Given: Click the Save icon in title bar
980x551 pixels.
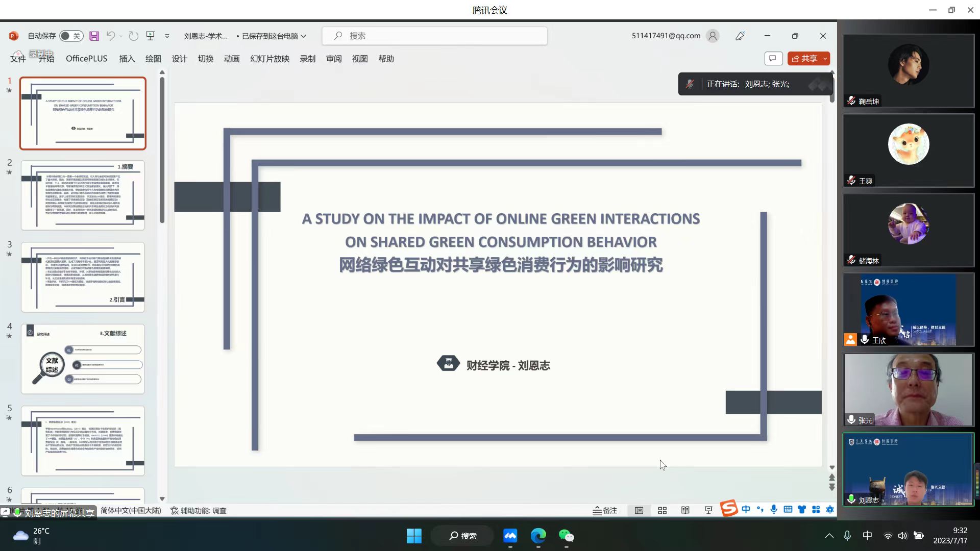Looking at the screenshot, I should pos(94,36).
